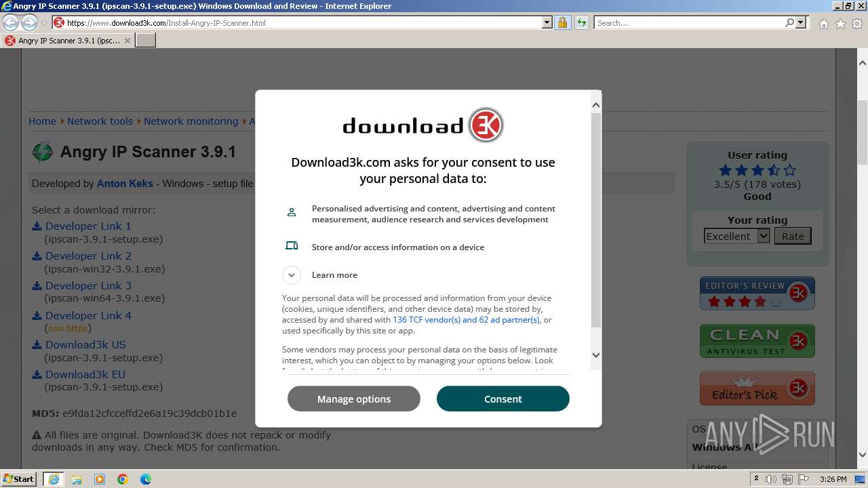The width and height of the screenshot is (868, 488).
Task: Click the browser Back arrow button
Action: [10, 22]
